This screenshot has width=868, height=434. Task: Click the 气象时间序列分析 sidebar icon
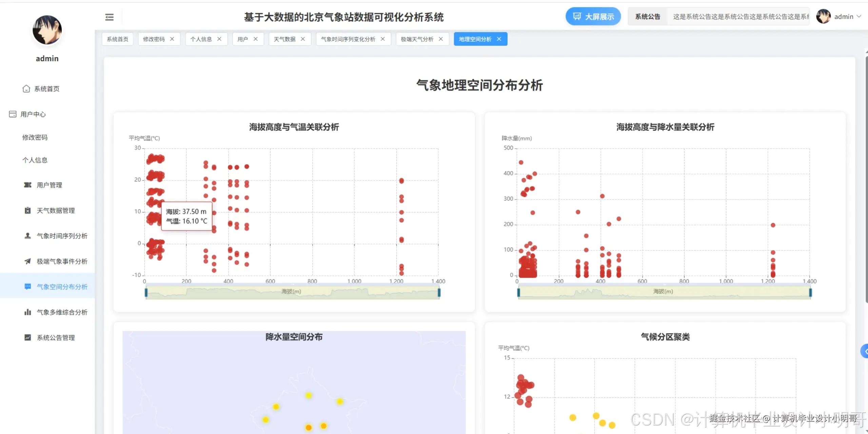pyautogui.click(x=28, y=236)
